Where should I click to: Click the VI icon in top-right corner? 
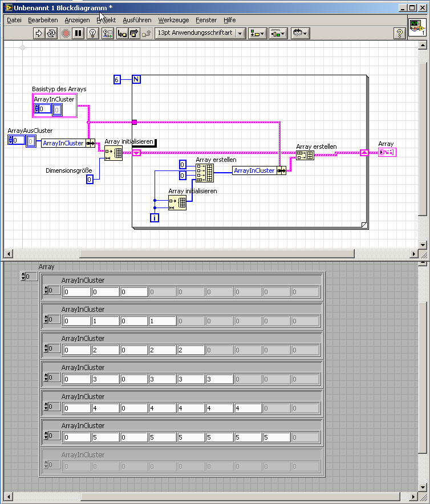[417, 27]
